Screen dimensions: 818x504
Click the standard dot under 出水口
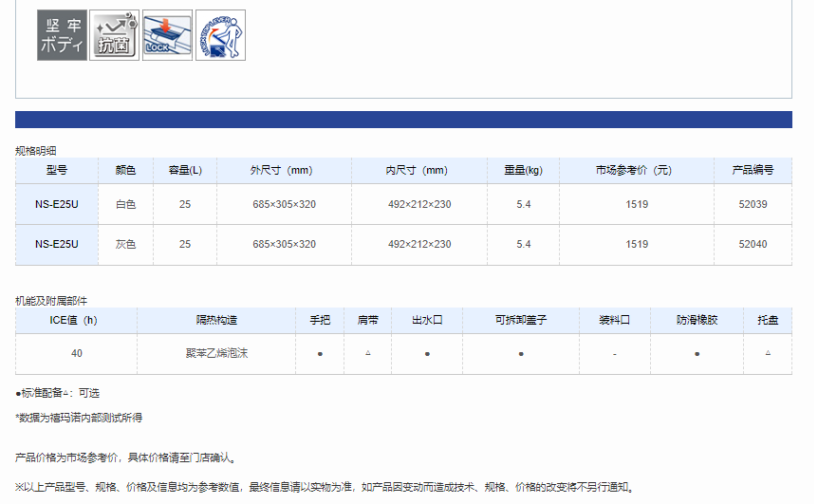click(427, 354)
